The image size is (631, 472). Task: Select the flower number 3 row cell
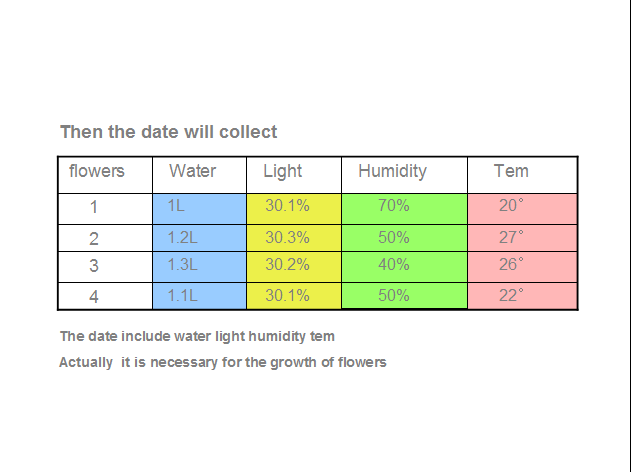(x=105, y=267)
